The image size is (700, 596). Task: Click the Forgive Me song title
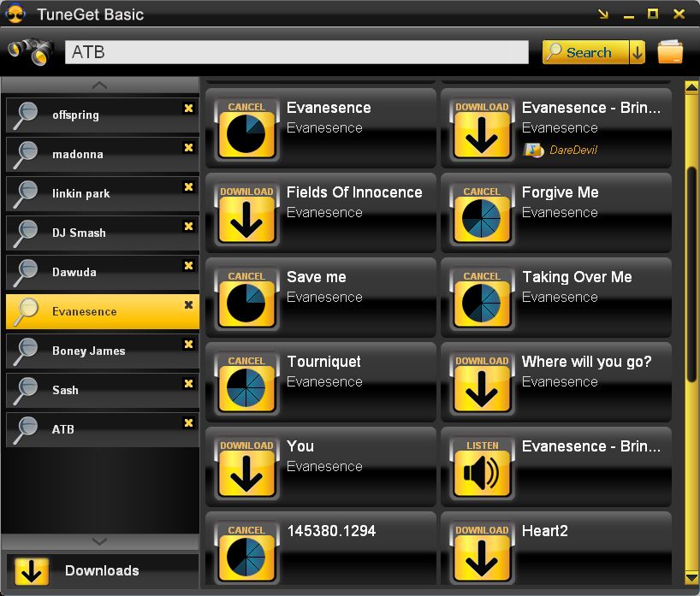pos(560,192)
